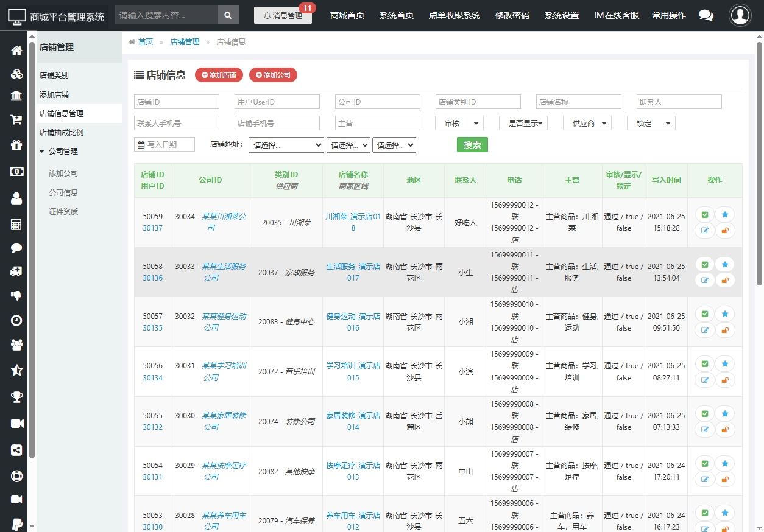The width and height of the screenshot is (764, 532).
Task: Toggle the orange lock icon for store 50058
Action: pyautogui.click(x=725, y=281)
